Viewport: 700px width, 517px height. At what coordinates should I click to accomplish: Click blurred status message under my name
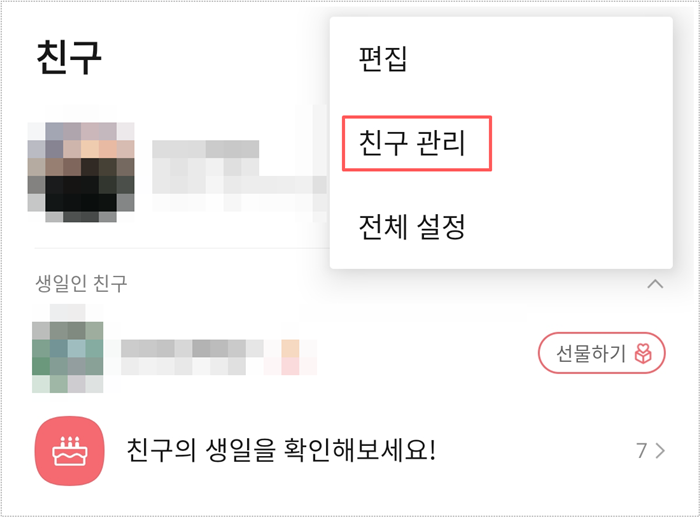coord(239,184)
